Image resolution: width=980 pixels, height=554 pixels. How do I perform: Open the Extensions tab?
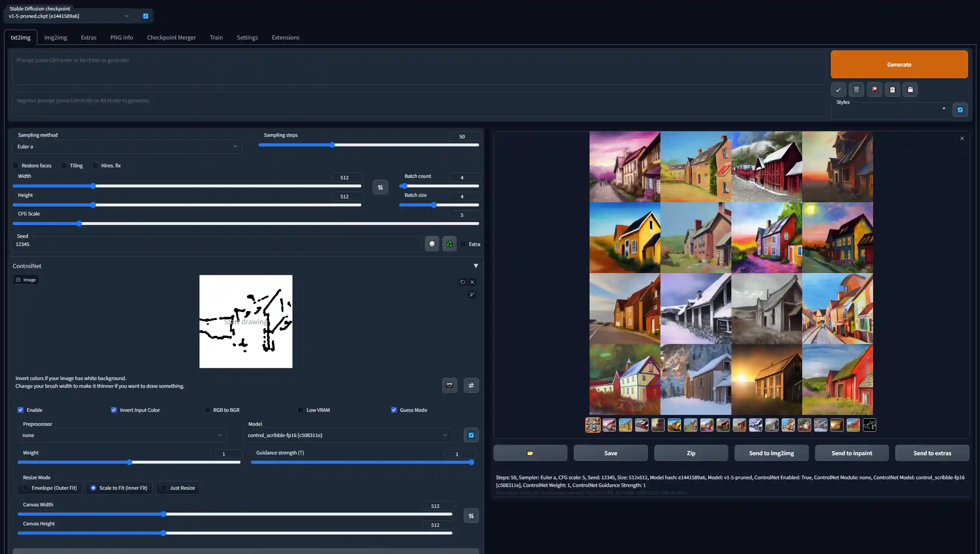pos(285,38)
